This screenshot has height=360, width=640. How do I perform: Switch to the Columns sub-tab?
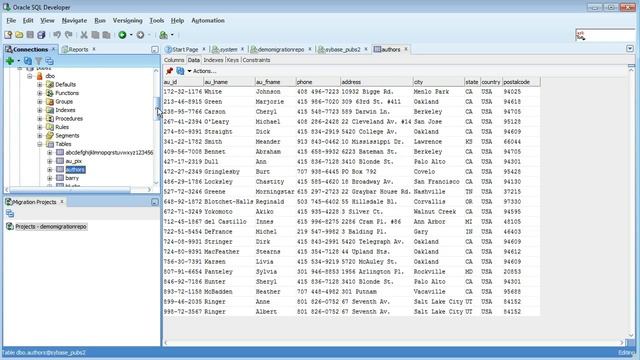point(174,60)
